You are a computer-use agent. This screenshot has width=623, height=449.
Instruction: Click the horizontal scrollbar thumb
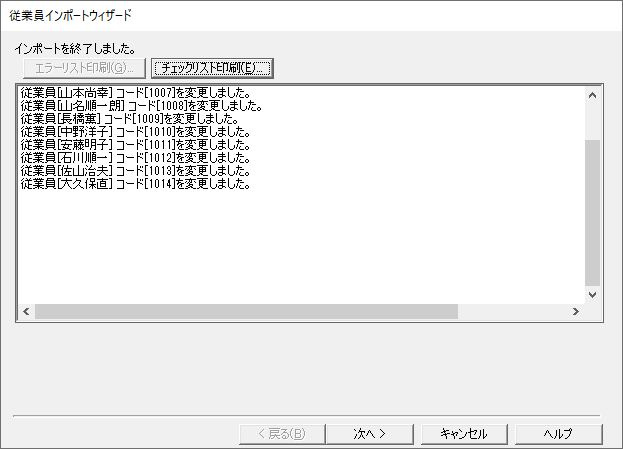(x=246, y=311)
